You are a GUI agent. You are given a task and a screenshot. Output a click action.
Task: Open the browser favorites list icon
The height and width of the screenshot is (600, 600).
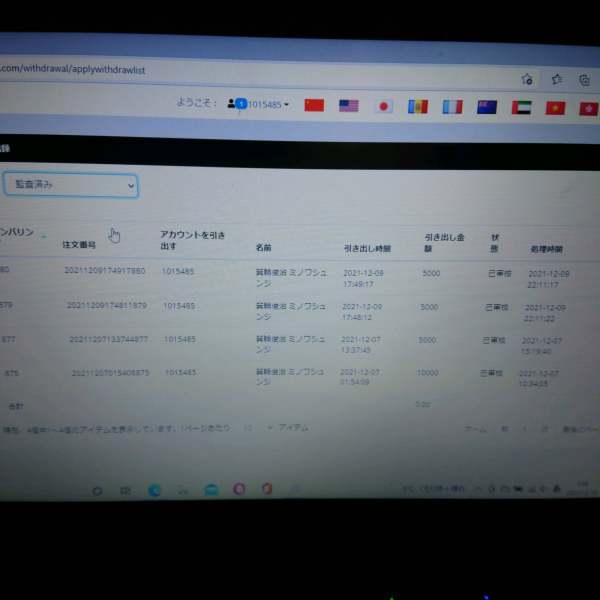(556, 79)
